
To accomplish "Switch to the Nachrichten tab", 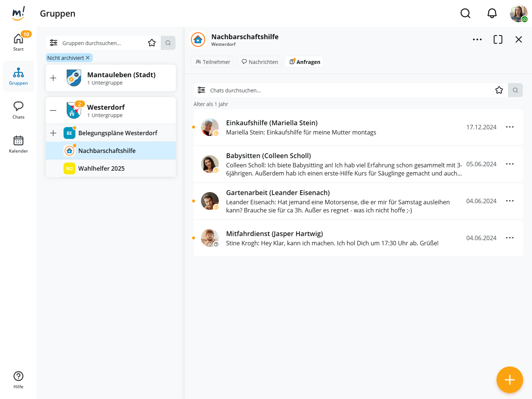I will [x=259, y=62].
